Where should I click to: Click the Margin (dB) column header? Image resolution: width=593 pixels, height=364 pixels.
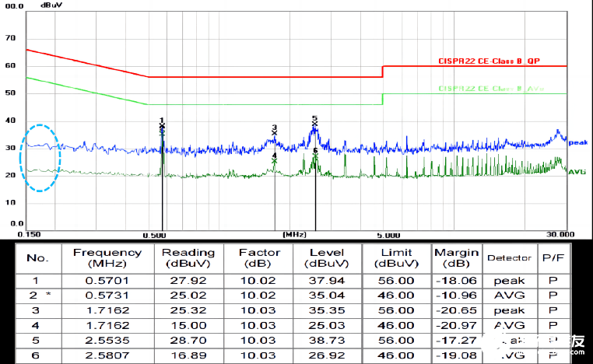click(x=455, y=257)
